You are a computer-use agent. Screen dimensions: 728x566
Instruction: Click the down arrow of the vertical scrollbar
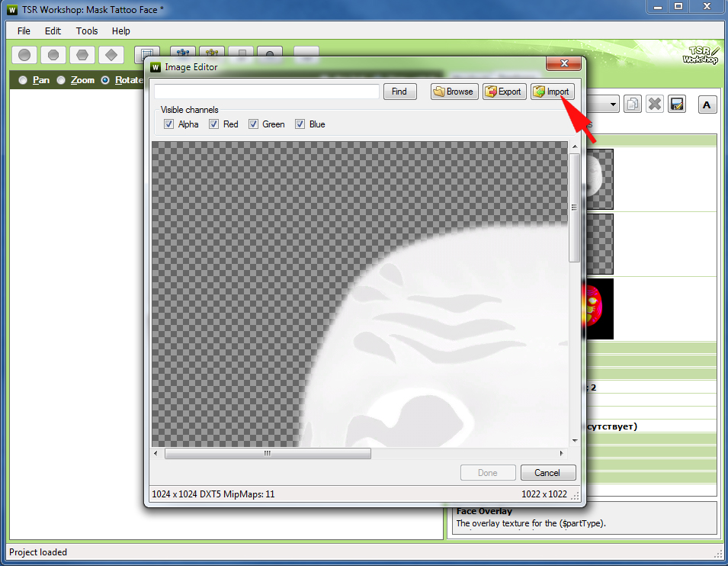tap(575, 441)
